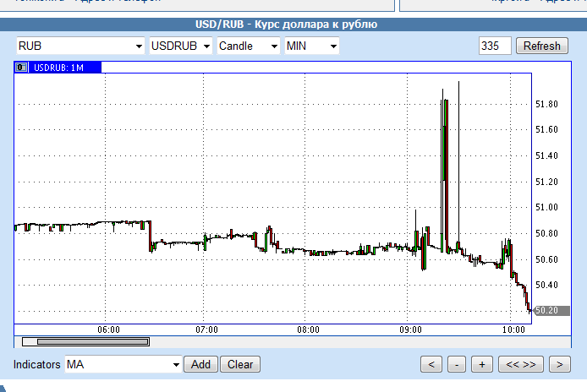Viewport: 587px width, 392px height.
Task: Click the 335 bars count input field
Action: pos(495,46)
